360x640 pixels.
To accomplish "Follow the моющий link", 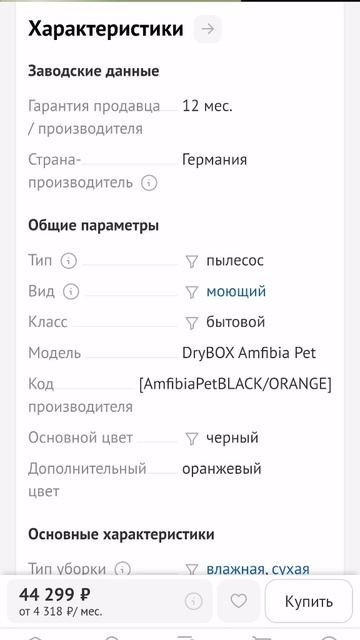I will [x=236, y=291].
